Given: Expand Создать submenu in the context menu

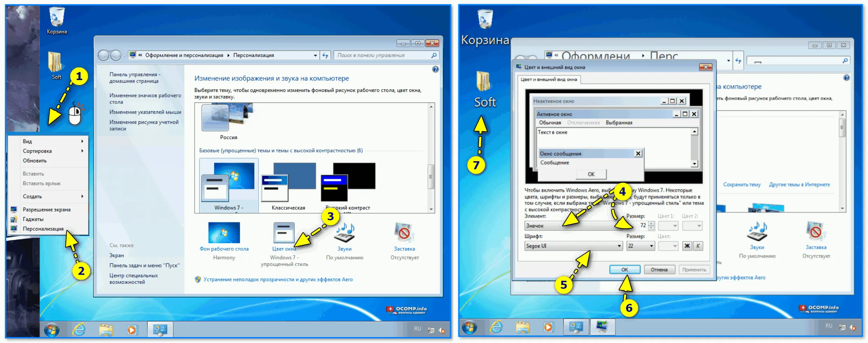Looking at the screenshot, I should click(x=48, y=196).
